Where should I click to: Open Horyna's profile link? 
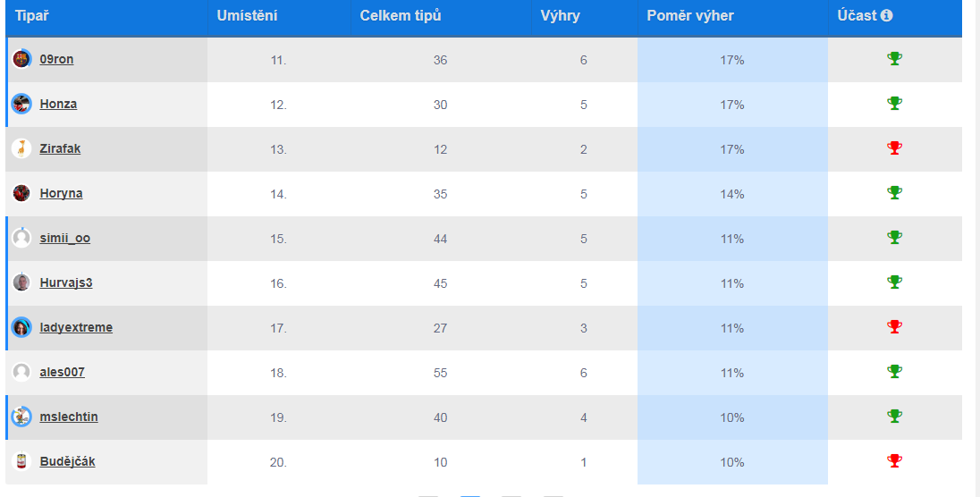pyautogui.click(x=61, y=193)
